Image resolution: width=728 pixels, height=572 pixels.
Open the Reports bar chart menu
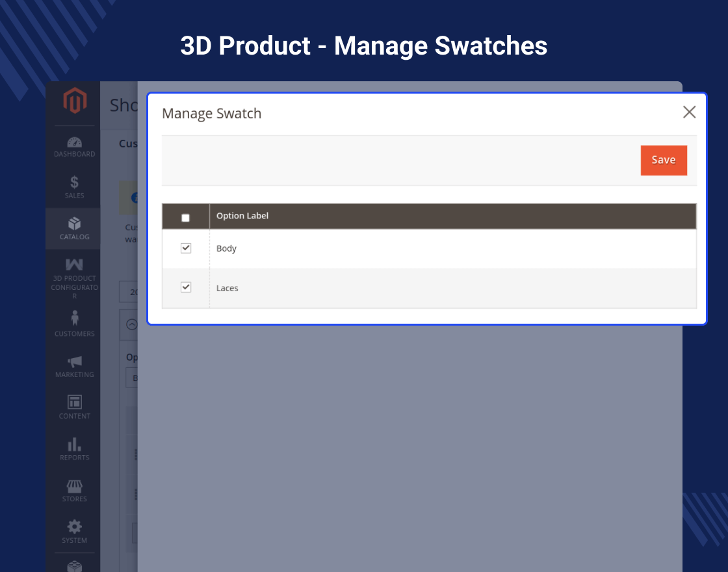[x=74, y=449]
